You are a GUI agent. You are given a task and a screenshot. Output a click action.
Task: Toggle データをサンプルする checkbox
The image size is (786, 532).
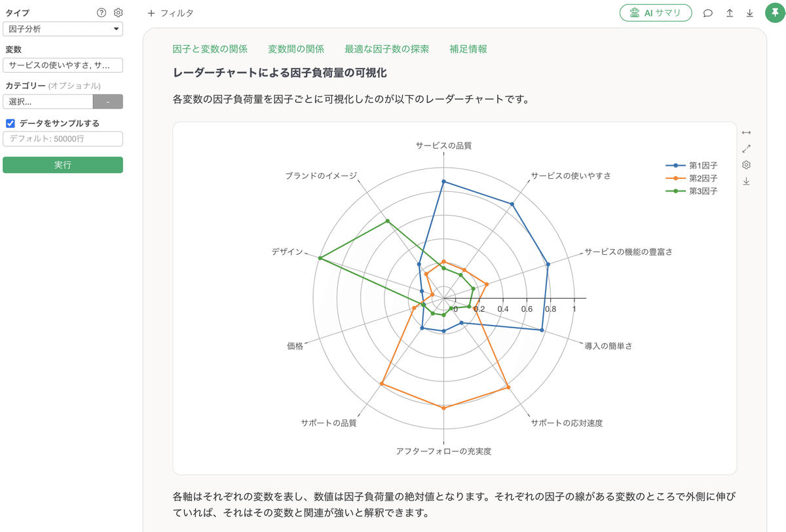click(10, 123)
